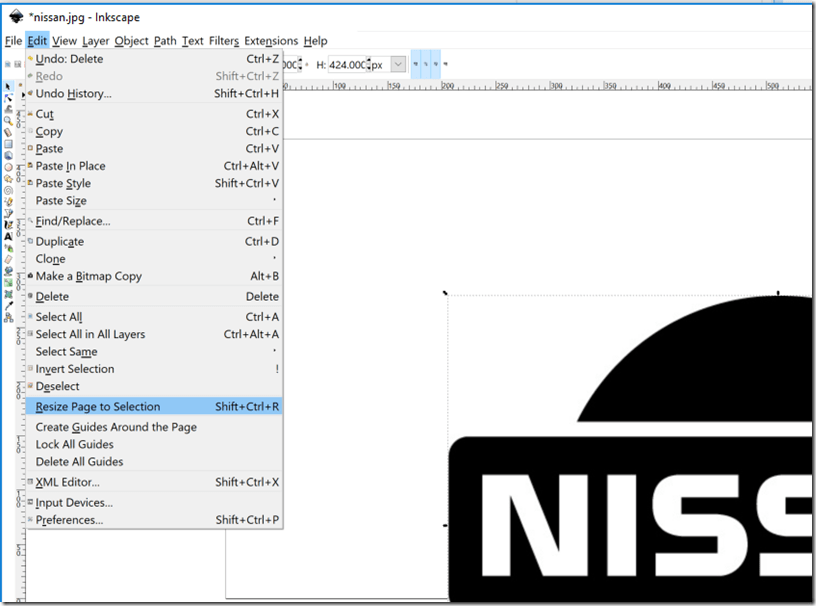This screenshot has width=816, height=606.
Task: Select the Spiral tool
Action: click(x=9, y=189)
